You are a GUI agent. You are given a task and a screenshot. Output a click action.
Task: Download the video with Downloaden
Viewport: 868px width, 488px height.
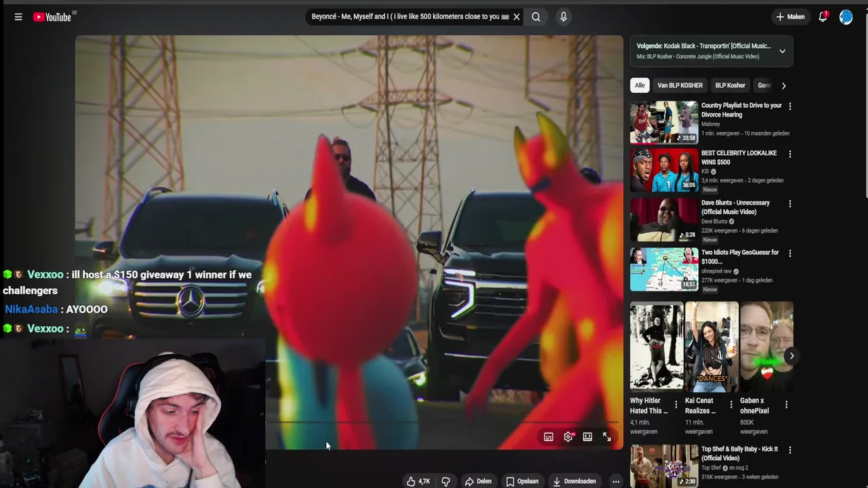574,481
